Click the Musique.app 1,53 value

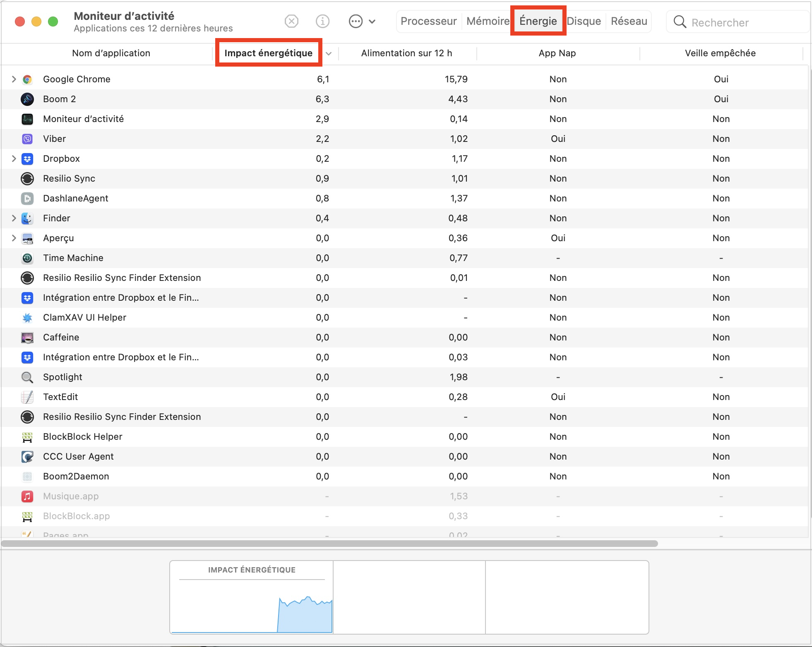pyautogui.click(x=459, y=496)
